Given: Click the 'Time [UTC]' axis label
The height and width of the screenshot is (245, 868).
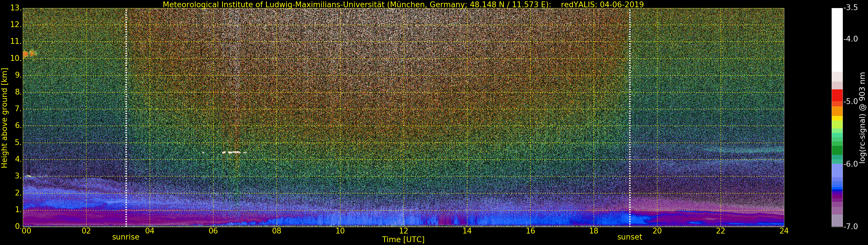Looking at the screenshot, I should 403,240.
